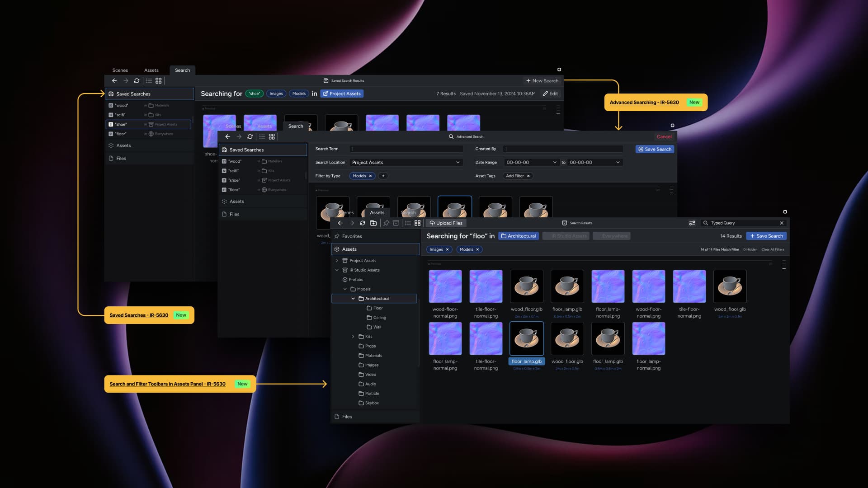Remove the Images filter chip
This screenshot has width=868, height=488.
tap(448, 249)
